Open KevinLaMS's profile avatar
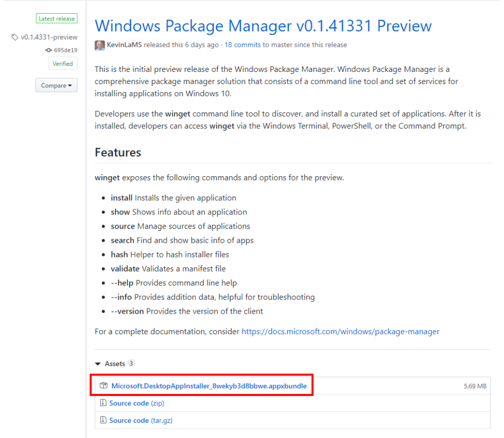This screenshot has width=504, height=438. [99, 45]
